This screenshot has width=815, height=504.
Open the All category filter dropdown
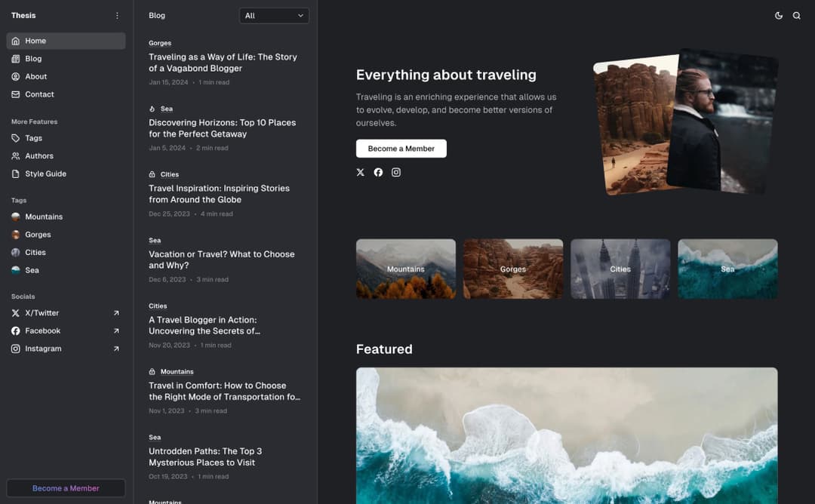point(274,15)
